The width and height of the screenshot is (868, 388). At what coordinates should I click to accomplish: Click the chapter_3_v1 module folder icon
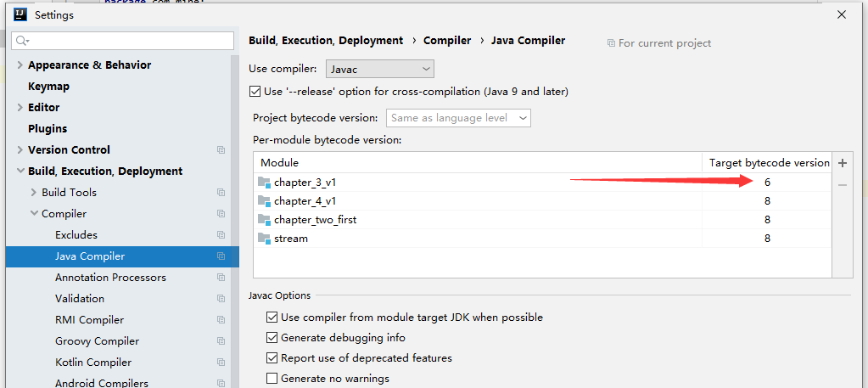click(x=264, y=182)
